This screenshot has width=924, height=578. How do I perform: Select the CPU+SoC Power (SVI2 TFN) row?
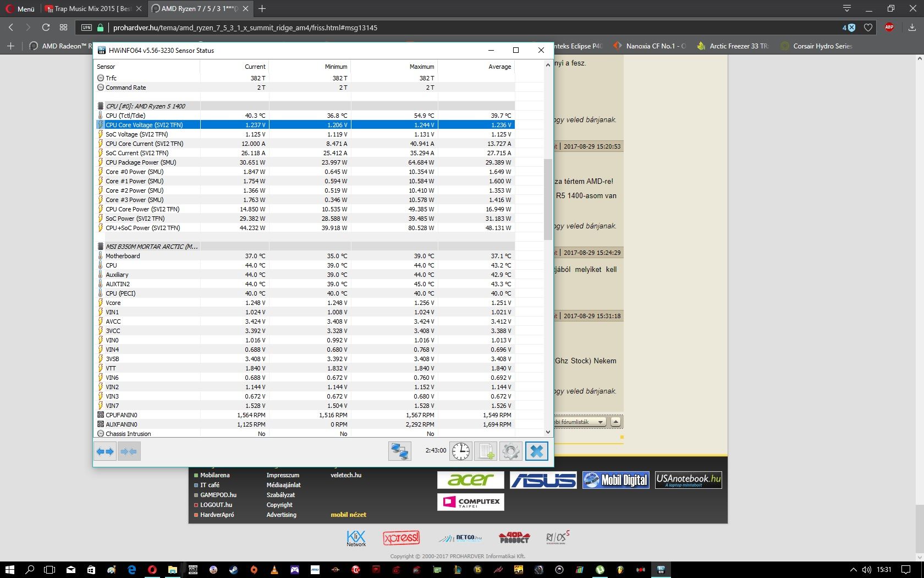[x=305, y=228]
